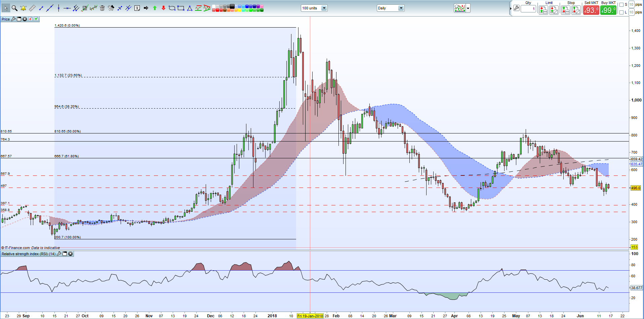Viewport: 644px width, 319px height.
Task: Click the trash bin delete tool
Action: (x=102, y=8)
